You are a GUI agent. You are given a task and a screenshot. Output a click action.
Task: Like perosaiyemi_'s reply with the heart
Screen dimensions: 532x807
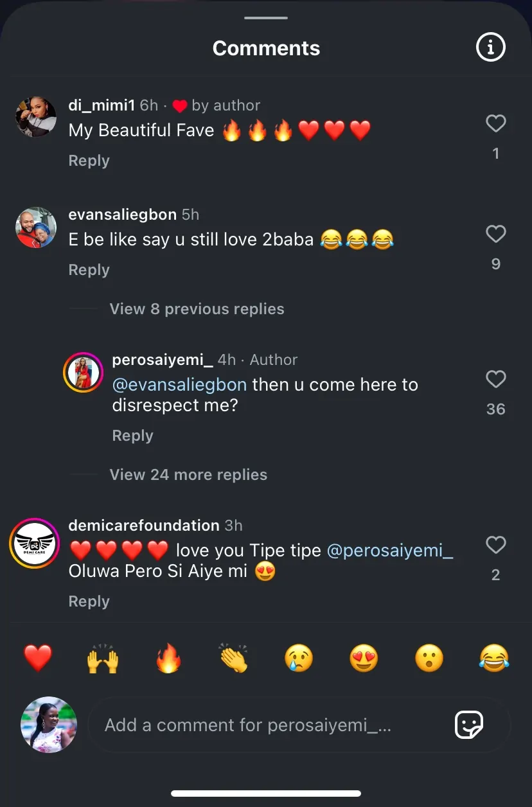(495, 379)
